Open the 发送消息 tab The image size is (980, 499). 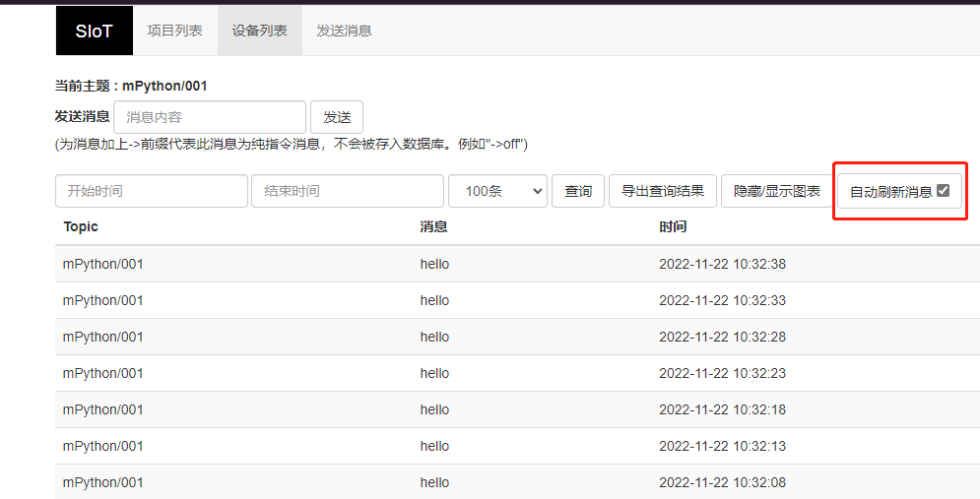click(x=345, y=31)
